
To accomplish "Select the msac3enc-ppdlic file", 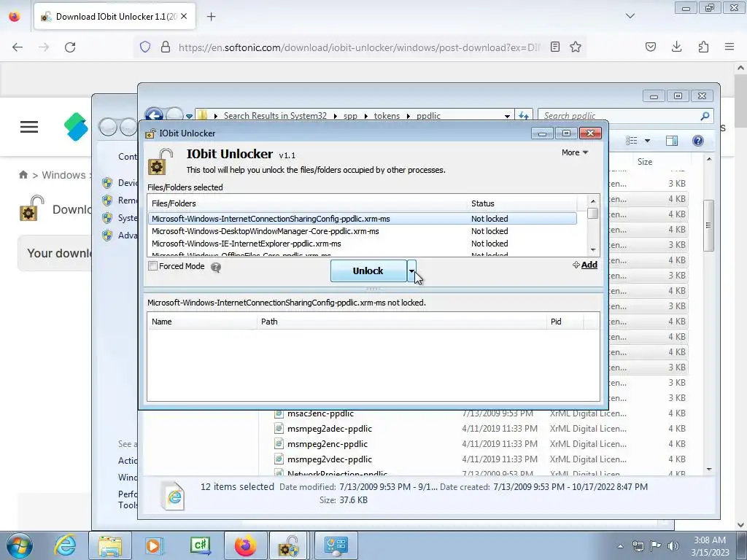I will click(320, 413).
